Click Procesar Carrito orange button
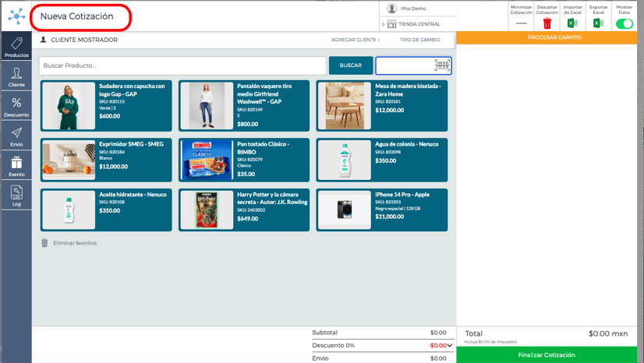644x363 pixels. (x=547, y=37)
